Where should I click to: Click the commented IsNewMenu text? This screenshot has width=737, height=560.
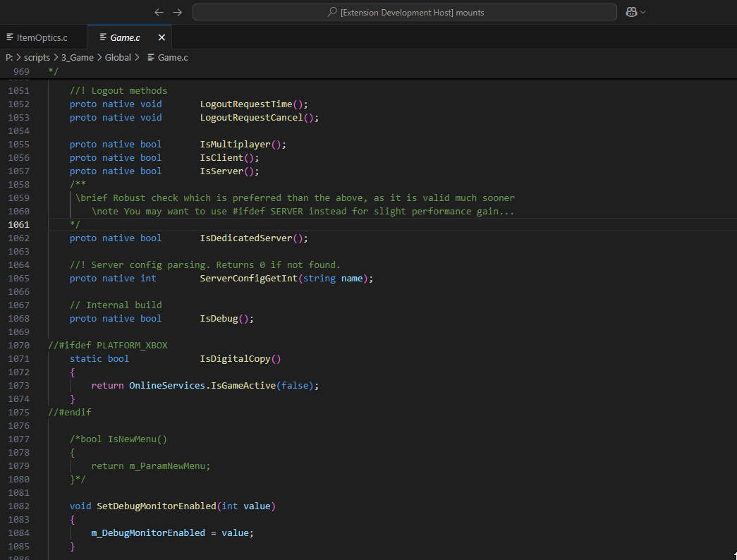tap(118, 439)
